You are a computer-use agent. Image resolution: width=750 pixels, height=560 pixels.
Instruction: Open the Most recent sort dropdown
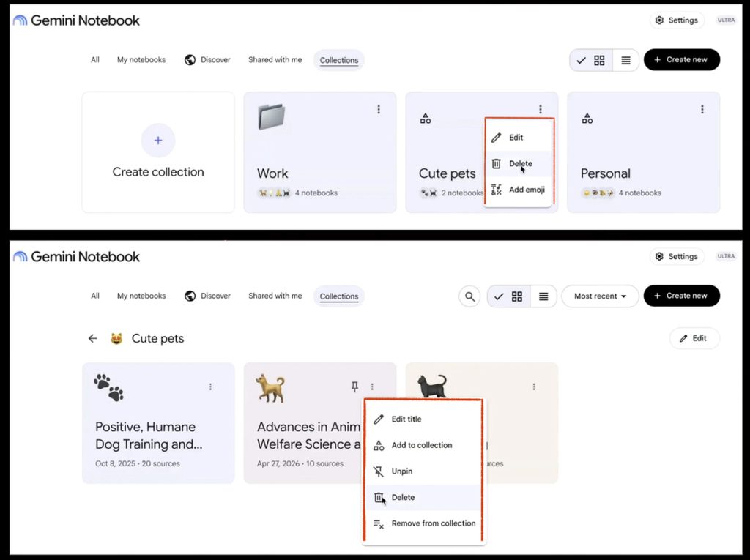point(600,296)
